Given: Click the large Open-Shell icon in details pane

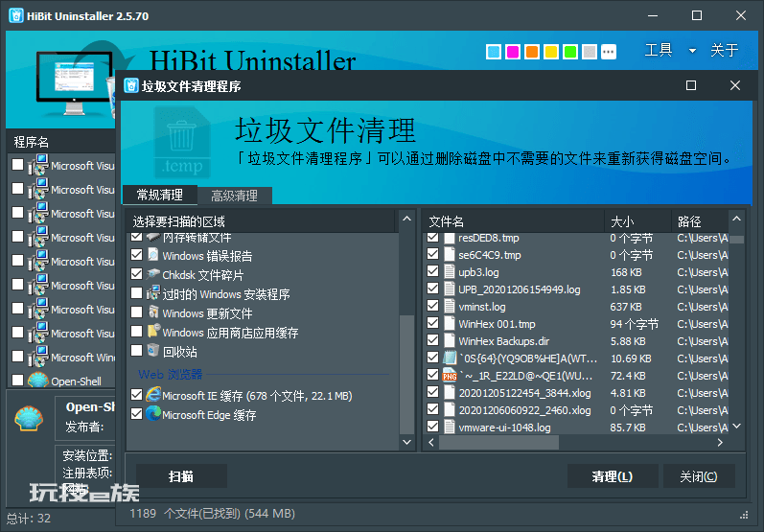Looking at the screenshot, I should pos(29,418).
